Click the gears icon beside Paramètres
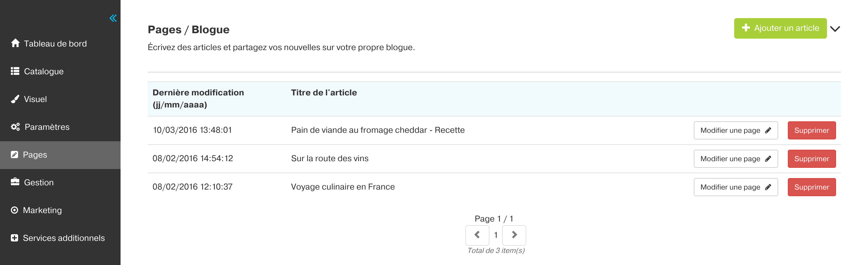The height and width of the screenshot is (265, 868). click(x=15, y=126)
